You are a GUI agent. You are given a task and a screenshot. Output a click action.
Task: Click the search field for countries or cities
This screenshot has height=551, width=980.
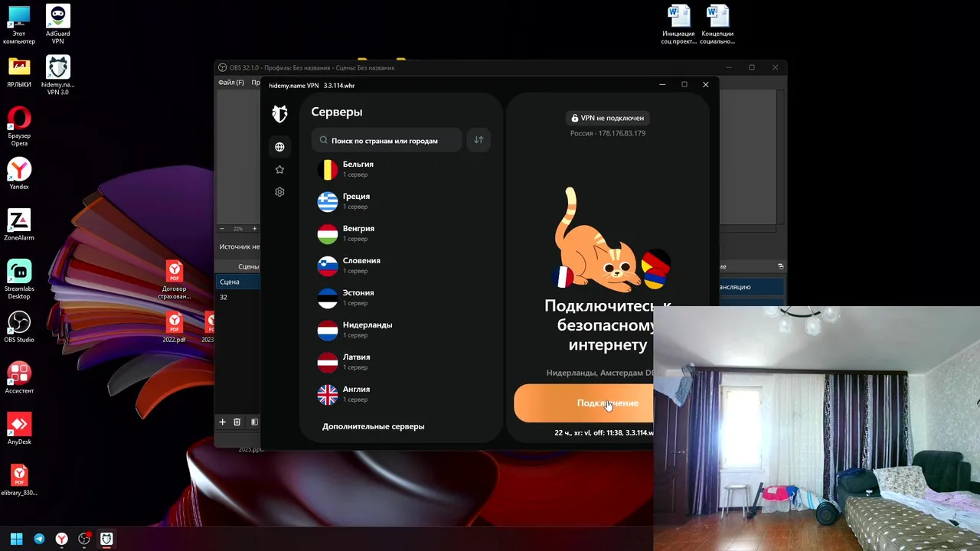click(387, 141)
